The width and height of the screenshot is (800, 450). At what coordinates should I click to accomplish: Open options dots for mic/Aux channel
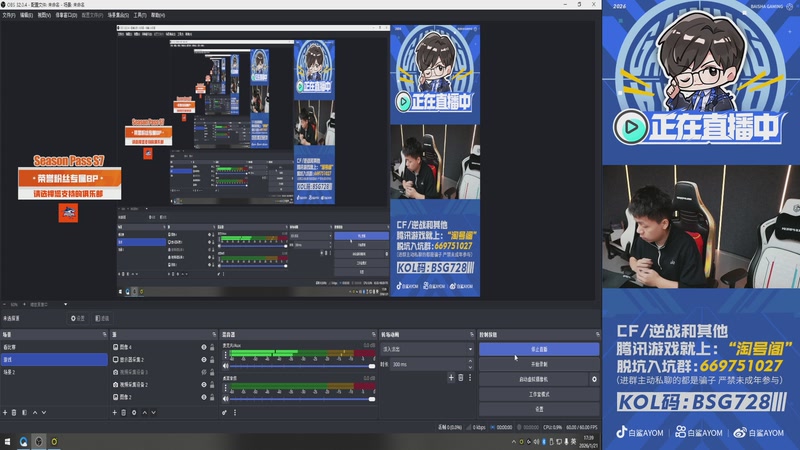pos(226,355)
